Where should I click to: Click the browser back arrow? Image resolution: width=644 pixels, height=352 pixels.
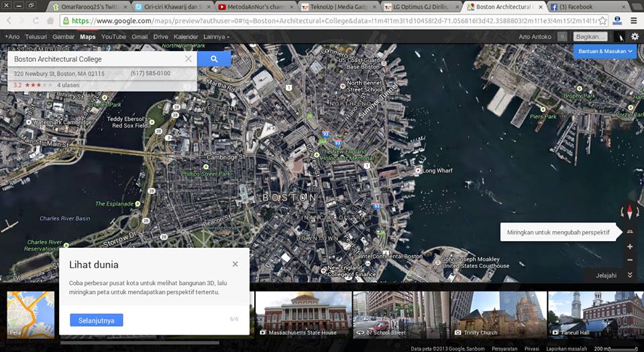9,21
